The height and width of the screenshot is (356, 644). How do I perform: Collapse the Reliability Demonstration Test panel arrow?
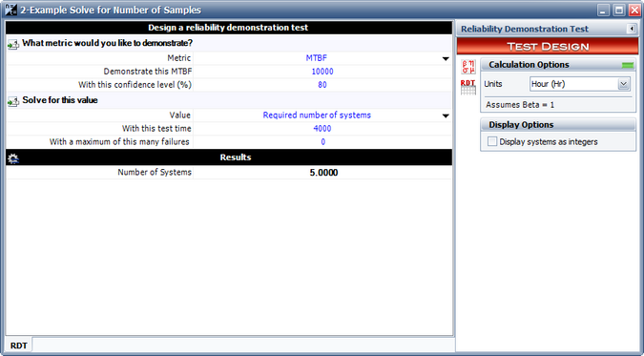632,29
